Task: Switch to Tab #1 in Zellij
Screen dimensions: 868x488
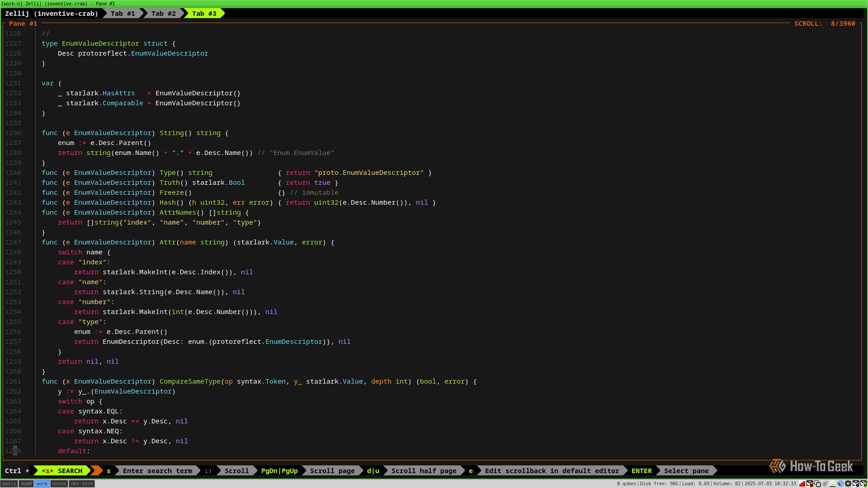Action: click(x=123, y=13)
